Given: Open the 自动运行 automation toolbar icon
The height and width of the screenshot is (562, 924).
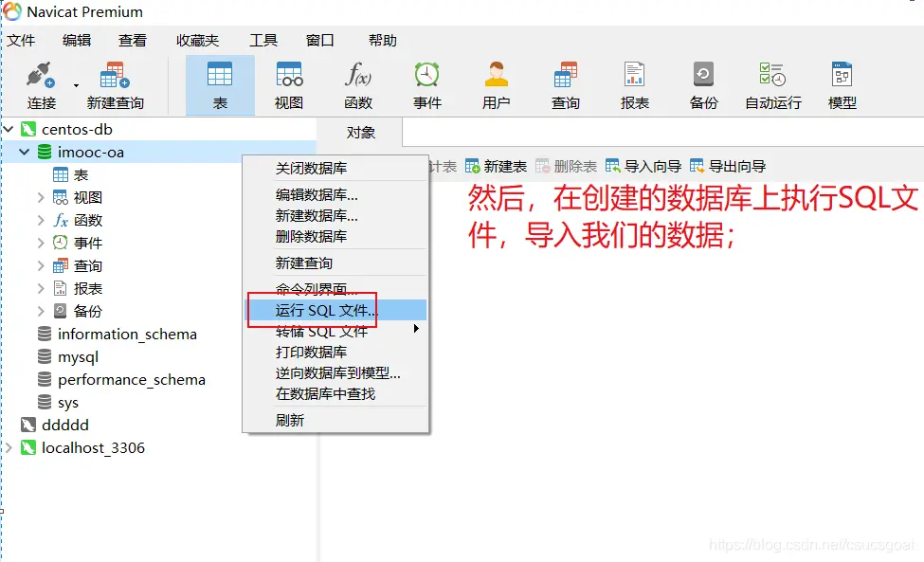Looking at the screenshot, I should pos(772,86).
